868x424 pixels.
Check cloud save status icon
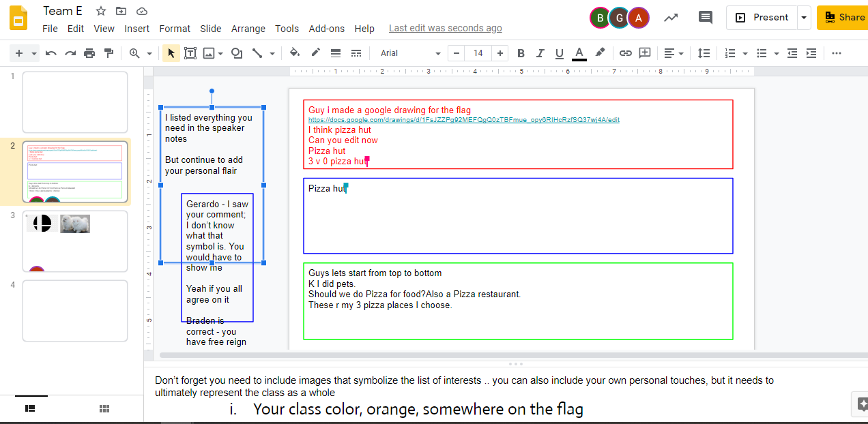click(142, 11)
